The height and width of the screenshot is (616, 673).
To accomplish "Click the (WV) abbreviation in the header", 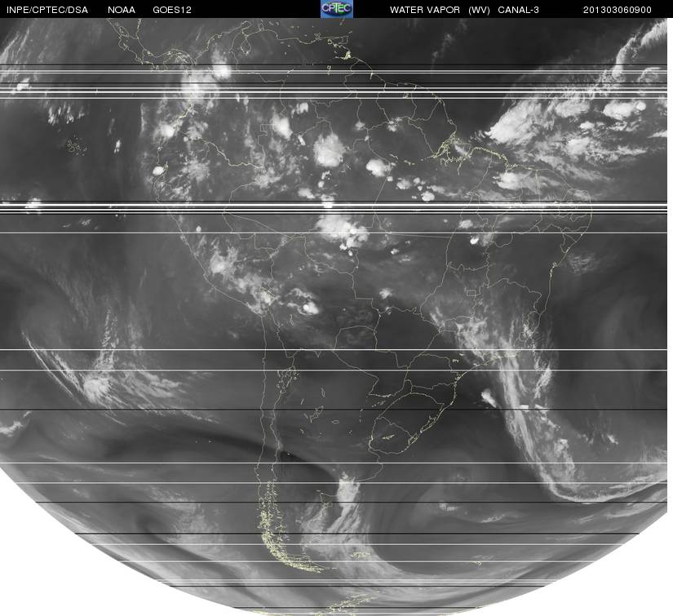I will (x=480, y=10).
